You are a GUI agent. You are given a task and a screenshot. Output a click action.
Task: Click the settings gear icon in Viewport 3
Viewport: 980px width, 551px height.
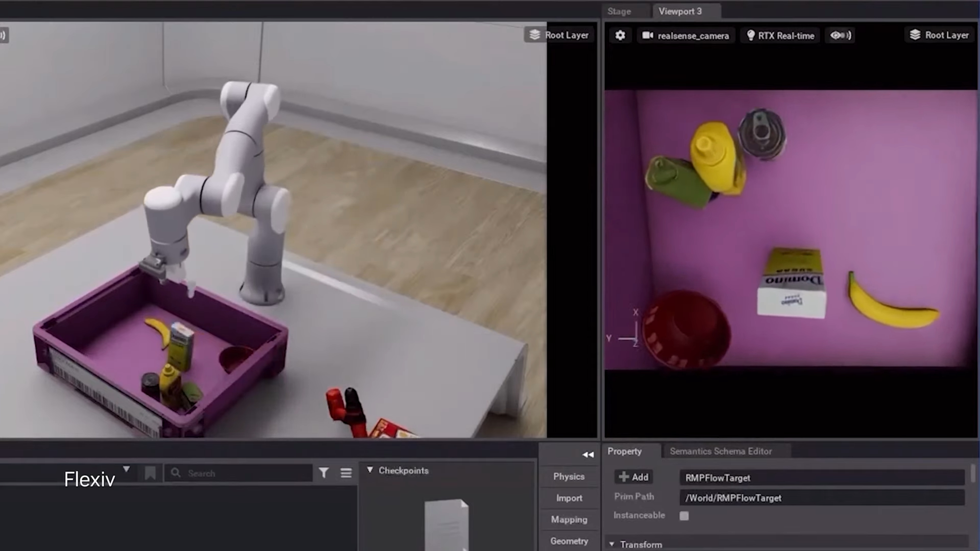click(620, 35)
